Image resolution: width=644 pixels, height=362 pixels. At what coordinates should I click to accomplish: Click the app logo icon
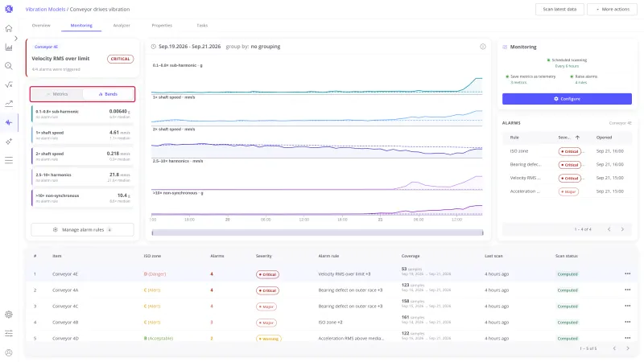click(x=9, y=9)
